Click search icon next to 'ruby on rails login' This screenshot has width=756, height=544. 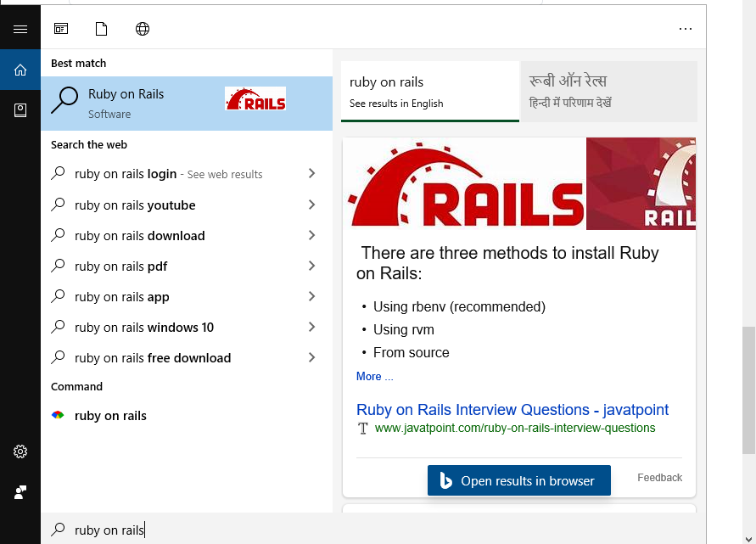coord(58,173)
